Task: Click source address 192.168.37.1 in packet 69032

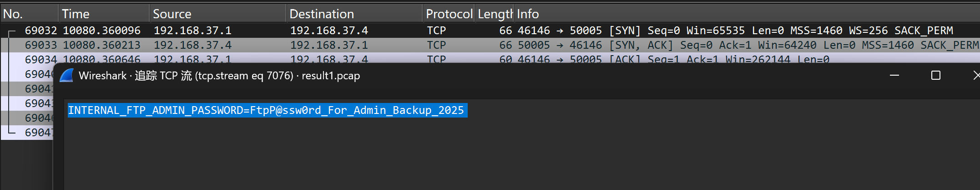Action: 192,31
